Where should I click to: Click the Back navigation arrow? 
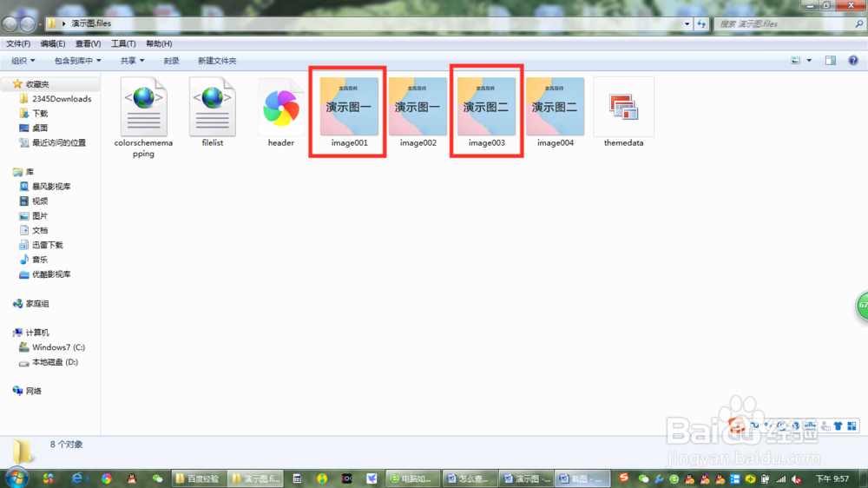[x=10, y=23]
